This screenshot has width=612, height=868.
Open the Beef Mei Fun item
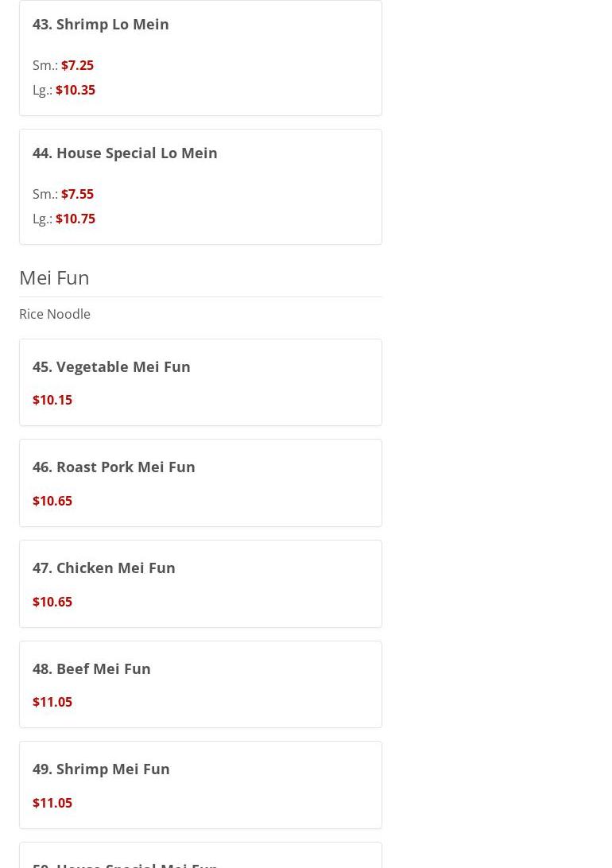click(x=91, y=668)
